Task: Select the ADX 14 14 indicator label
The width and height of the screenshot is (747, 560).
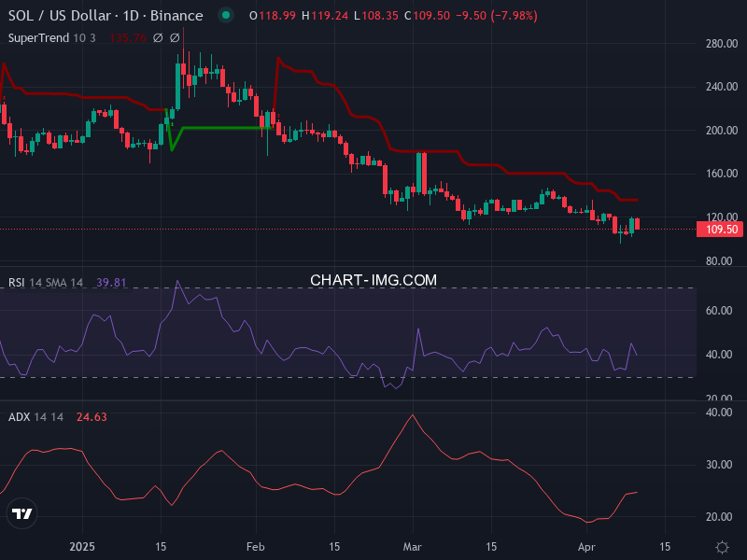Action: pos(35,417)
